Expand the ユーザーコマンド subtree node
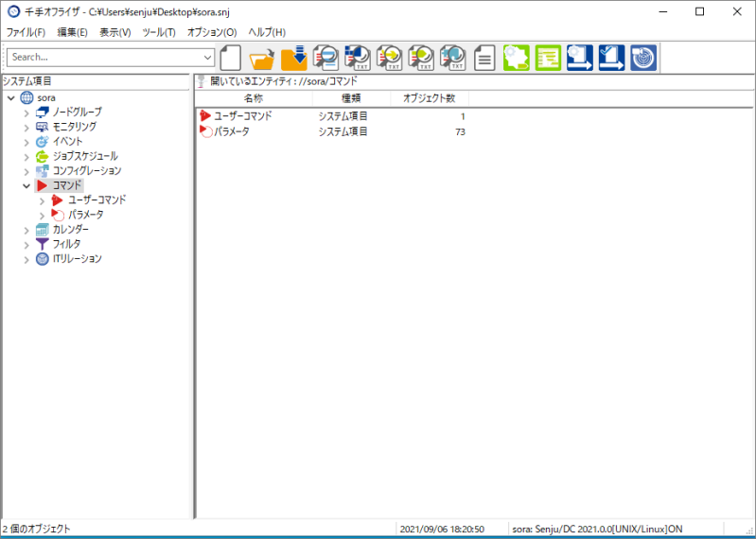This screenshot has width=756, height=539. point(43,201)
